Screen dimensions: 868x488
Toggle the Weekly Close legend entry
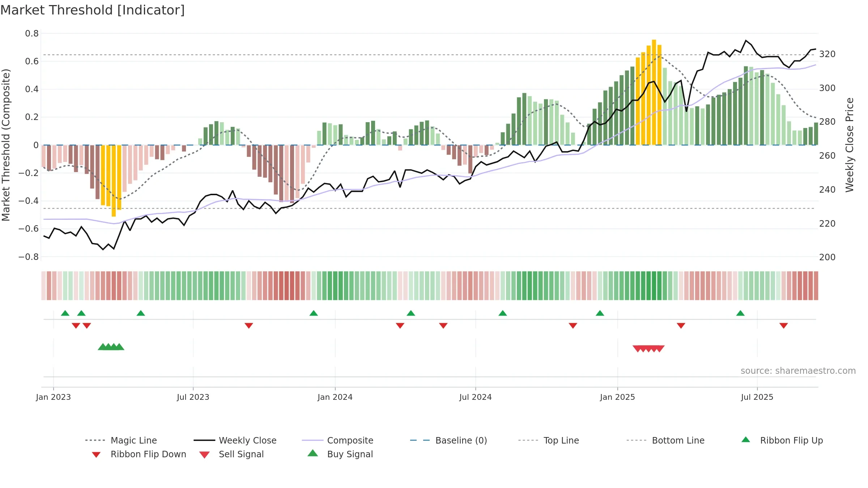pyautogui.click(x=235, y=440)
